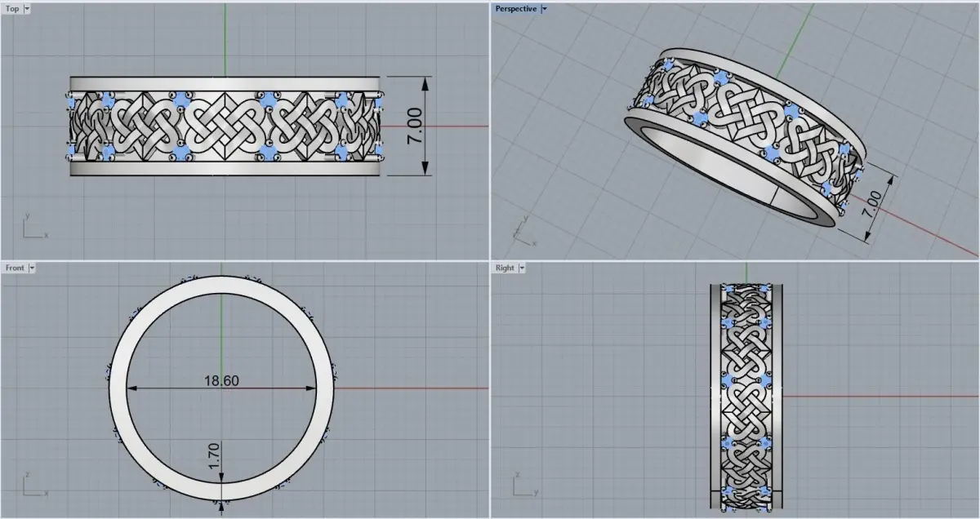Screen dimensions: 980x519
Task: Click the axis icon in Right viewport
Action: pos(526,484)
